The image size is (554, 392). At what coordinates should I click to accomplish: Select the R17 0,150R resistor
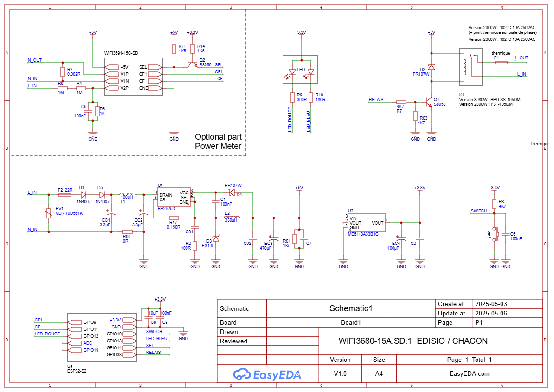pos(174,218)
